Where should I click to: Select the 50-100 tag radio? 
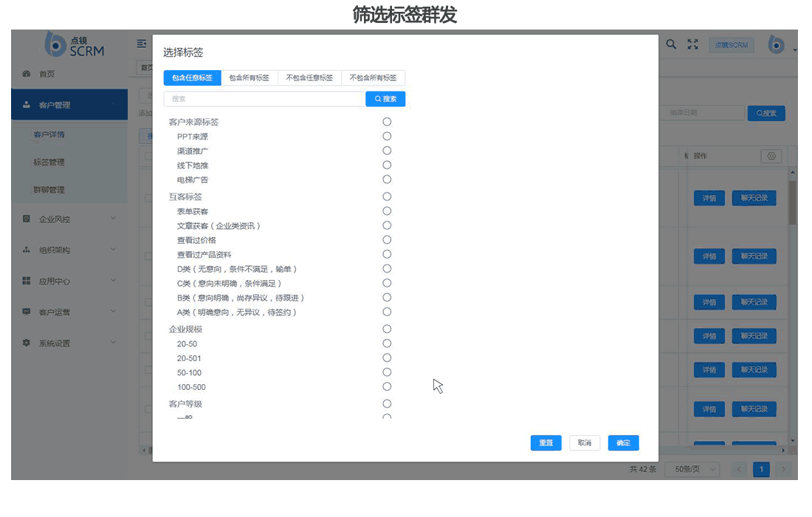point(387,372)
